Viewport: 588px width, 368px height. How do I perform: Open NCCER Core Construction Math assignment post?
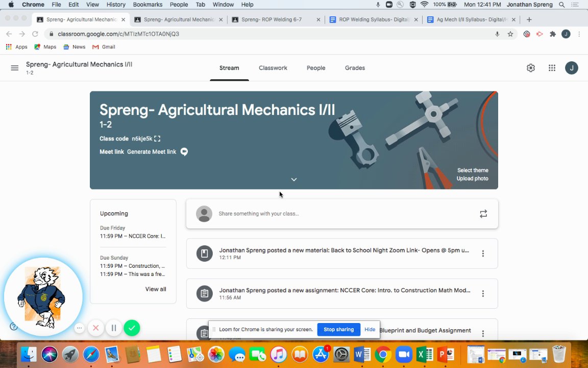coord(342,294)
